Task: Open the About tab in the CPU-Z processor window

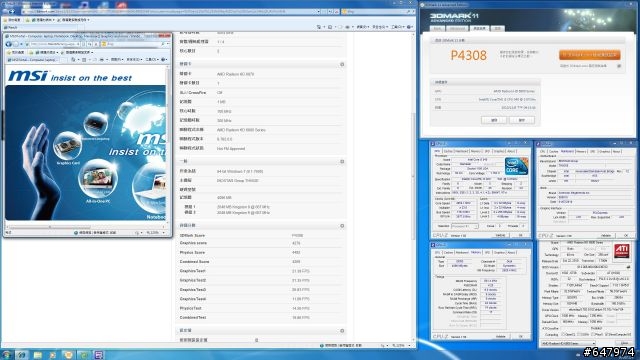Action: pos(511,151)
